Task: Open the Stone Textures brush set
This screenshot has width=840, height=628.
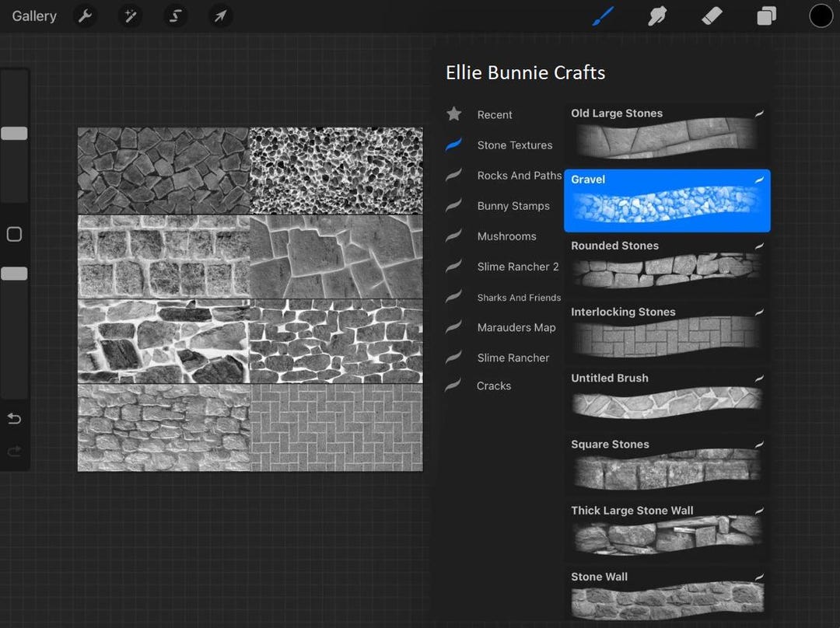Action: [x=515, y=145]
